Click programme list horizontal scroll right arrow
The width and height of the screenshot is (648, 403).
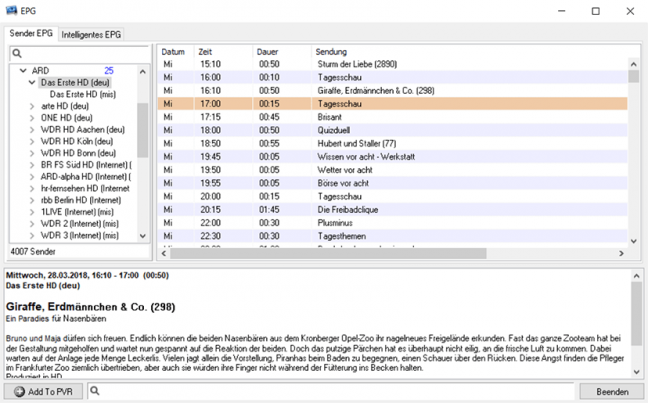(x=621, y=253)
